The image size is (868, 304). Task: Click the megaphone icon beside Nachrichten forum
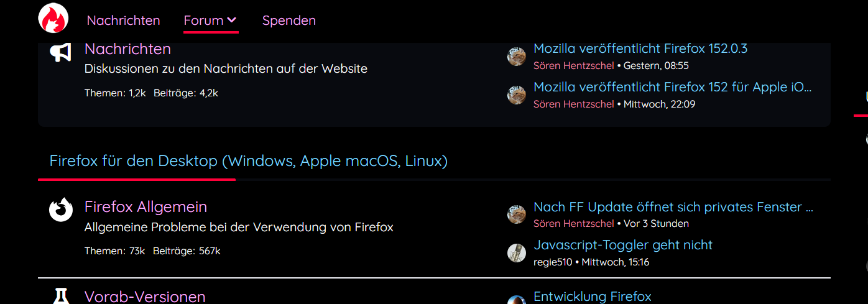(x=61, y=52)
